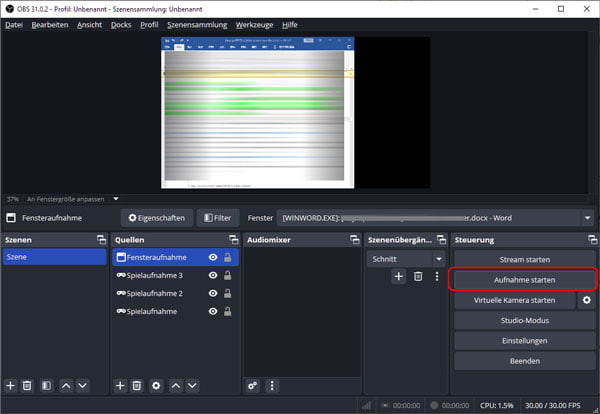Viewport: 600px width, 414px height.
Task: Open scene filters icon in Szenen toolbar
Action: [x=46, y=385]
